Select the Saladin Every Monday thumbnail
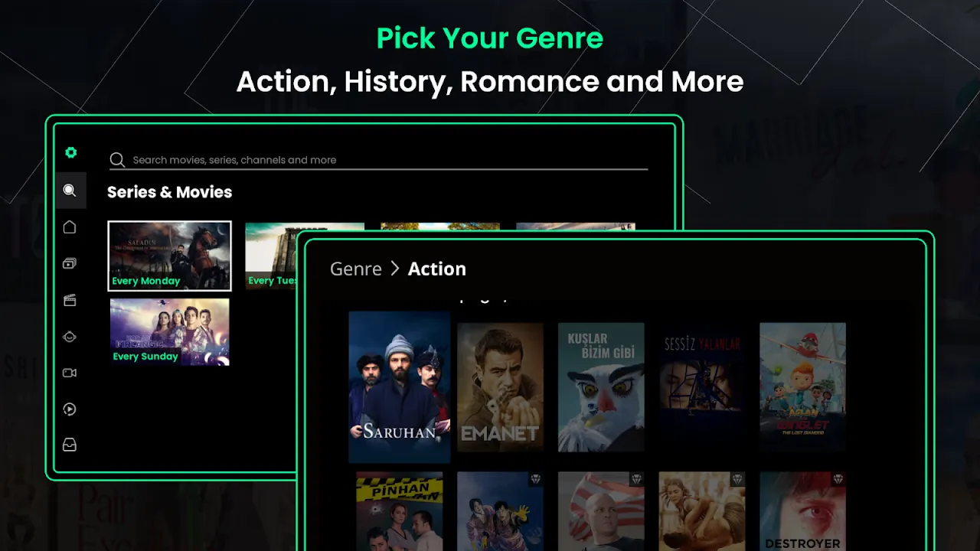Viewport: 980px width, 551px height. tap(169, 256)
